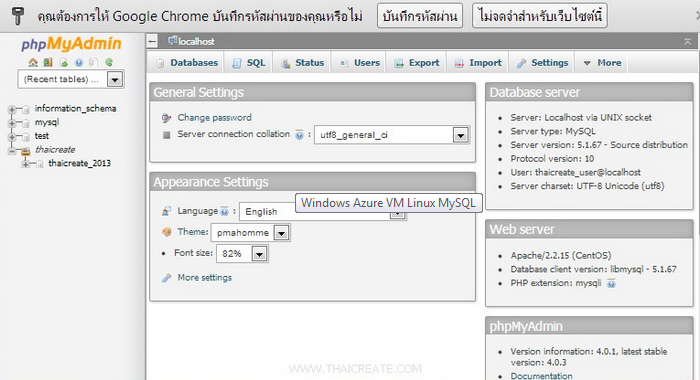Image resolution: width=700 pixels, height=380 pixels.
Task: Click the collapse minus box left of localhost
Action: [152, 42]
